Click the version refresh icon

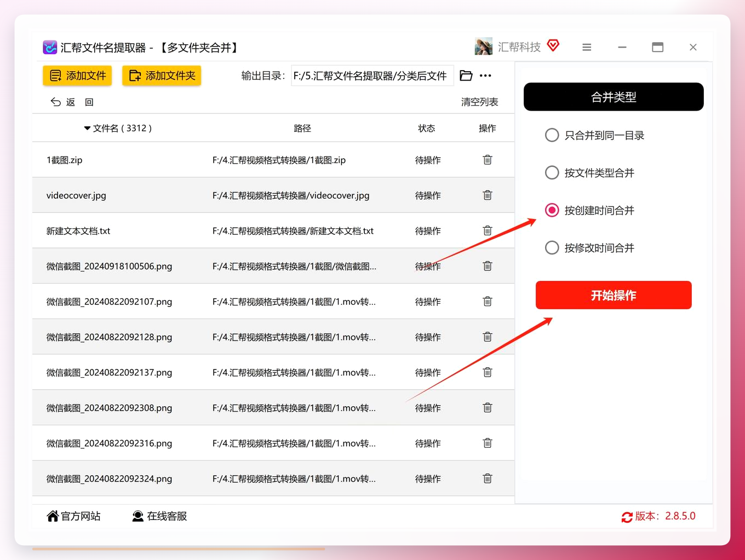coord(627,517)
